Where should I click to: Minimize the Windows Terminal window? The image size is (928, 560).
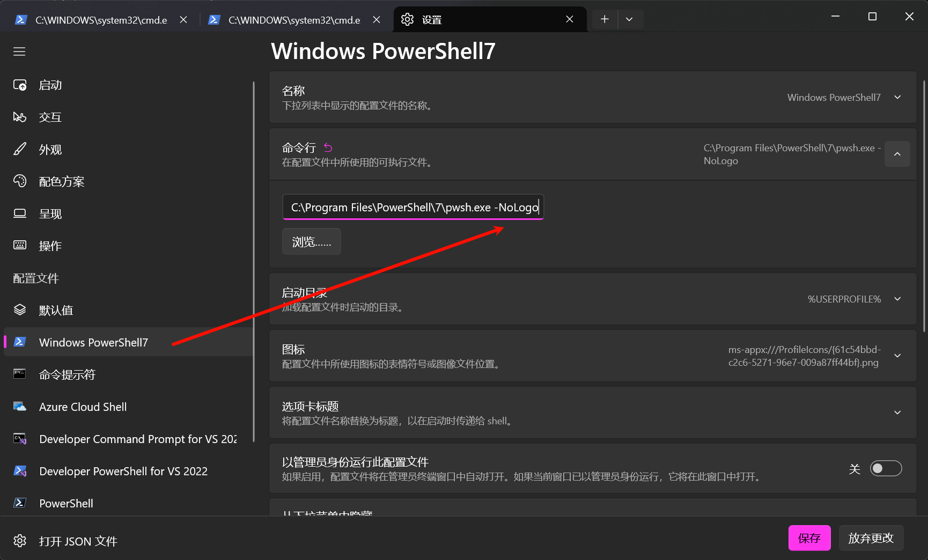(x=835, y=17)
